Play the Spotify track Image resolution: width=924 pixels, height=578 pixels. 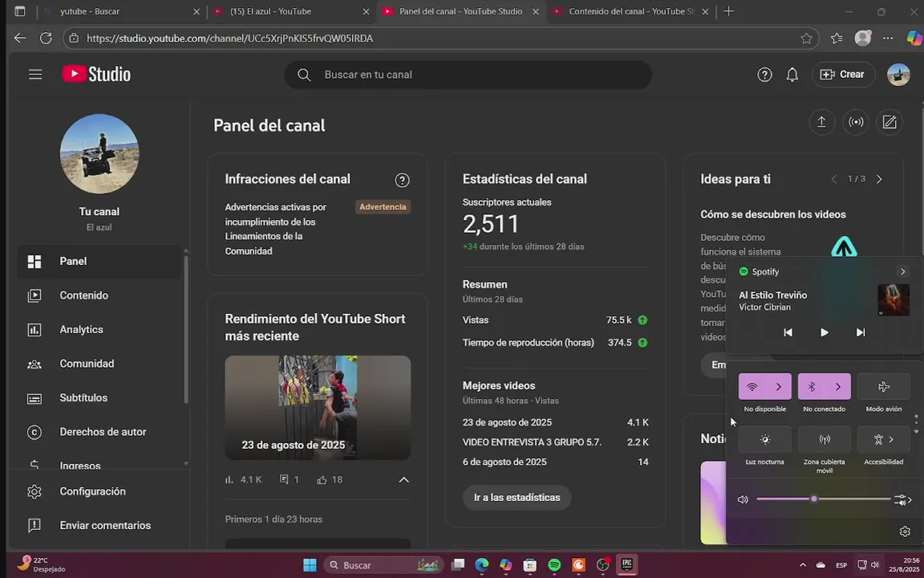click(825, 332)
